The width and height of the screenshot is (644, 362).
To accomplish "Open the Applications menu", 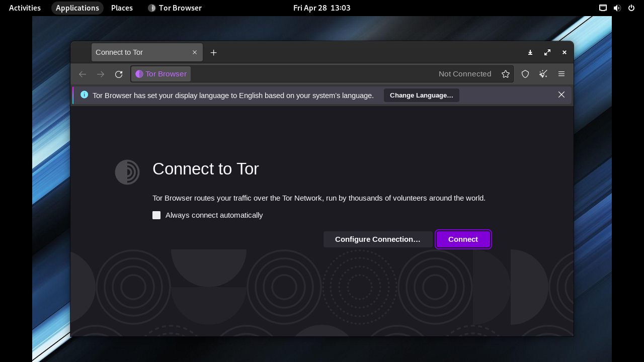I will [77, 8].
